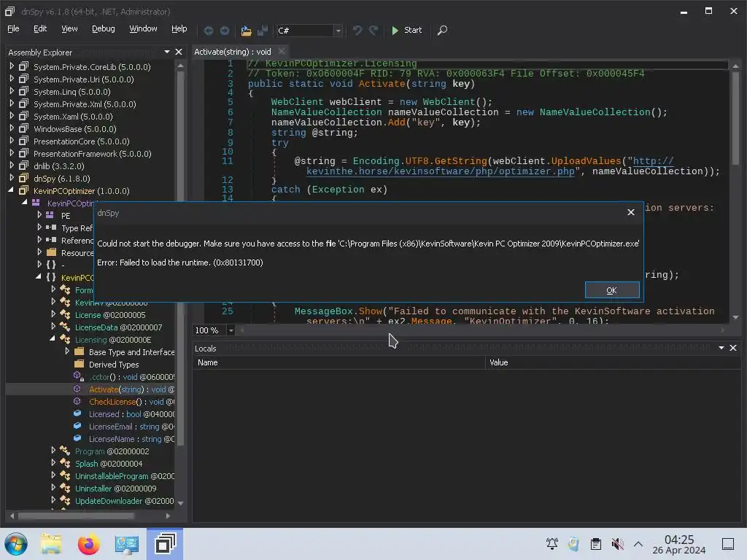Expand the License @02000005 class

[53, 314]
